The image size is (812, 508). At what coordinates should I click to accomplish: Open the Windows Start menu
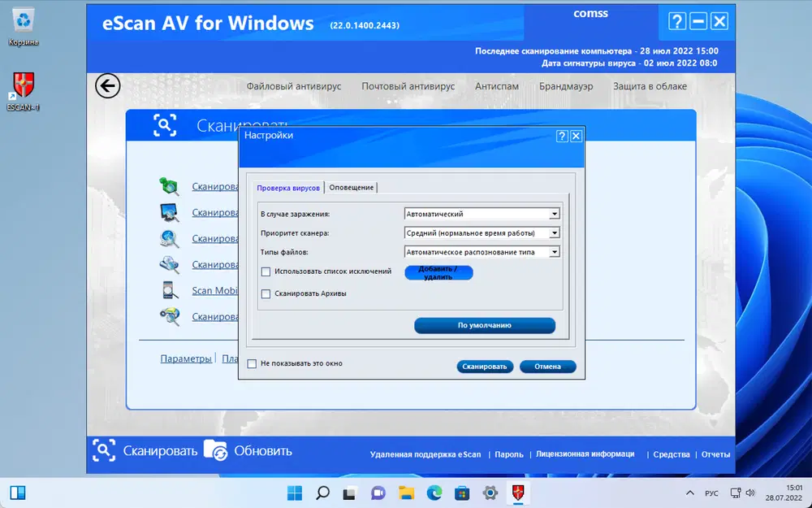295,493
